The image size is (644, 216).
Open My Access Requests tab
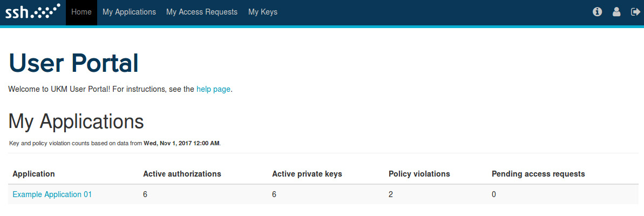[202, 12]
